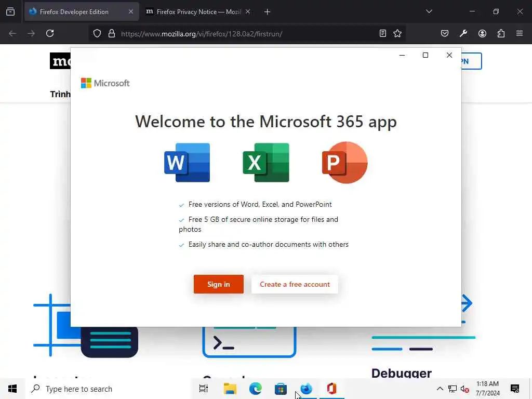The height and width of the screenshot is (399, 532).
Task: Open the Pocket save icon
Action: coord(445,33)
